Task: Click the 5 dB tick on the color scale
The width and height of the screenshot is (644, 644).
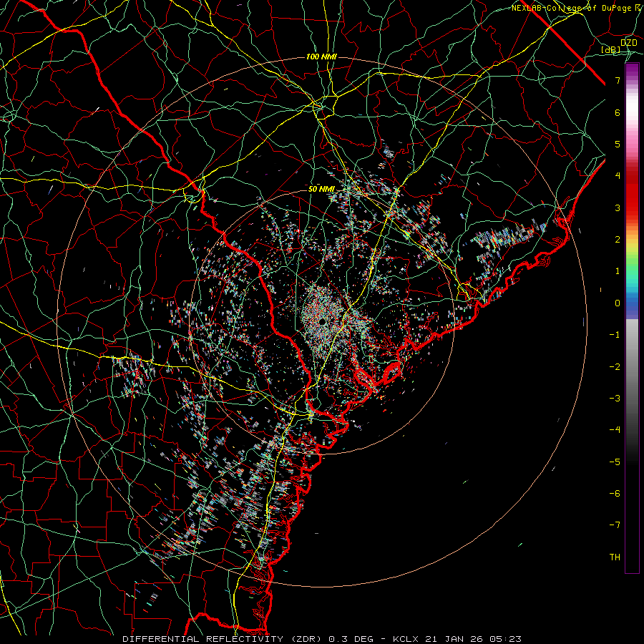Action: click(618, 144)
